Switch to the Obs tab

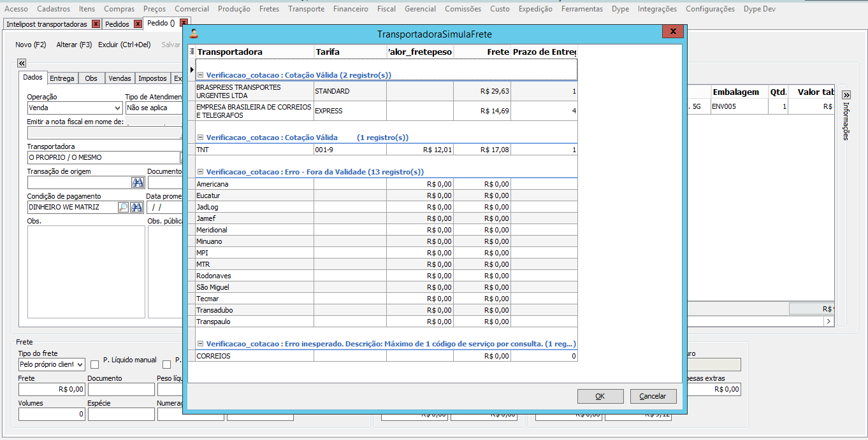(x=91, y=78)
